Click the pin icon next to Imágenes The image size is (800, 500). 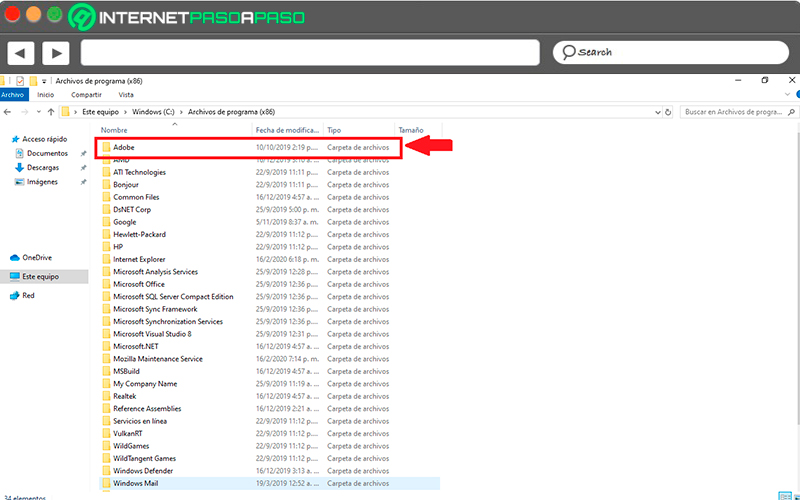tap(83, 182)
